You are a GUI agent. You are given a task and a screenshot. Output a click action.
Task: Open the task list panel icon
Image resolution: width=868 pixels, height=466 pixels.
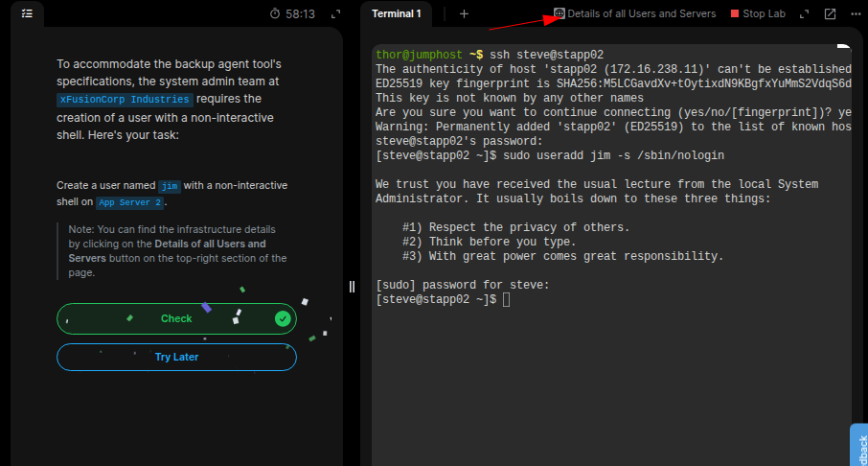tap(27, 14)
